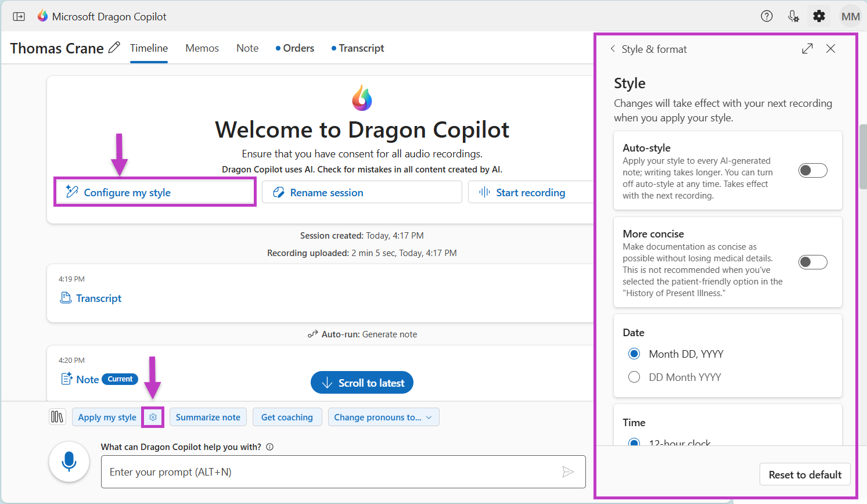
Task: Click Get coaching button
Action: [x=287, y=417]
